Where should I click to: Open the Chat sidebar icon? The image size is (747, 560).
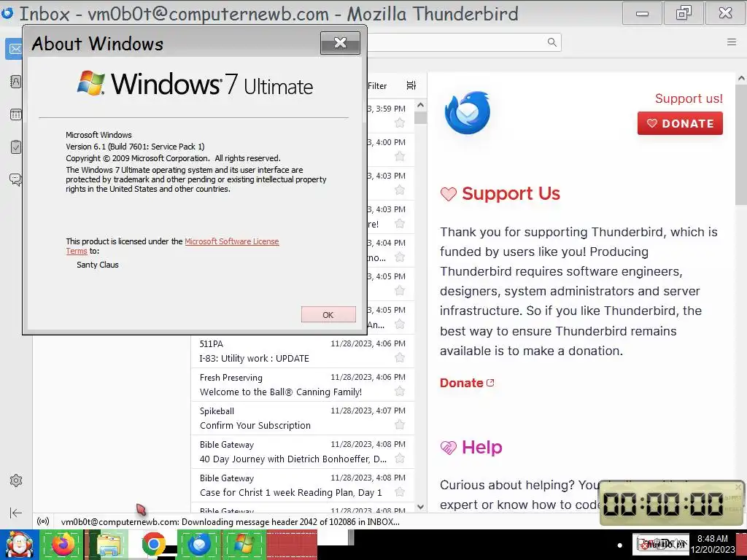click(16, 179)
